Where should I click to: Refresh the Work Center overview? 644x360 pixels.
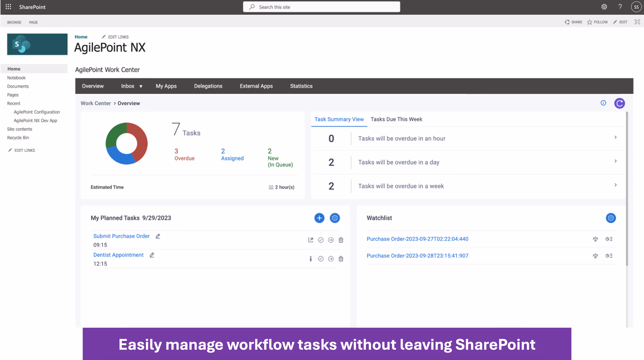[619, 103]
